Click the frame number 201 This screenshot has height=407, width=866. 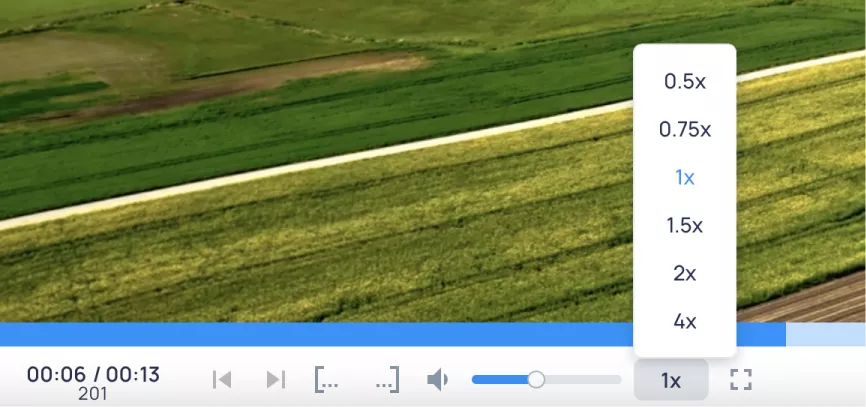point(93,394)
